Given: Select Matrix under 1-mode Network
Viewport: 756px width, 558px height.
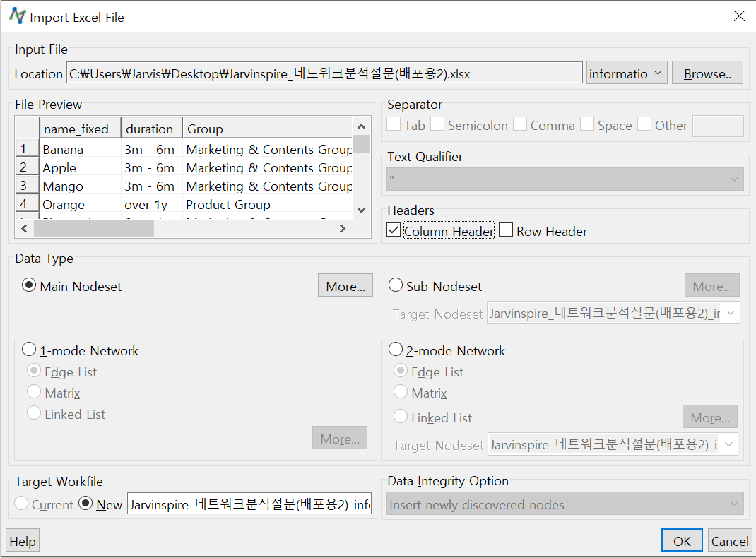Looking at the screenshot, I should (x=34, y=392).
